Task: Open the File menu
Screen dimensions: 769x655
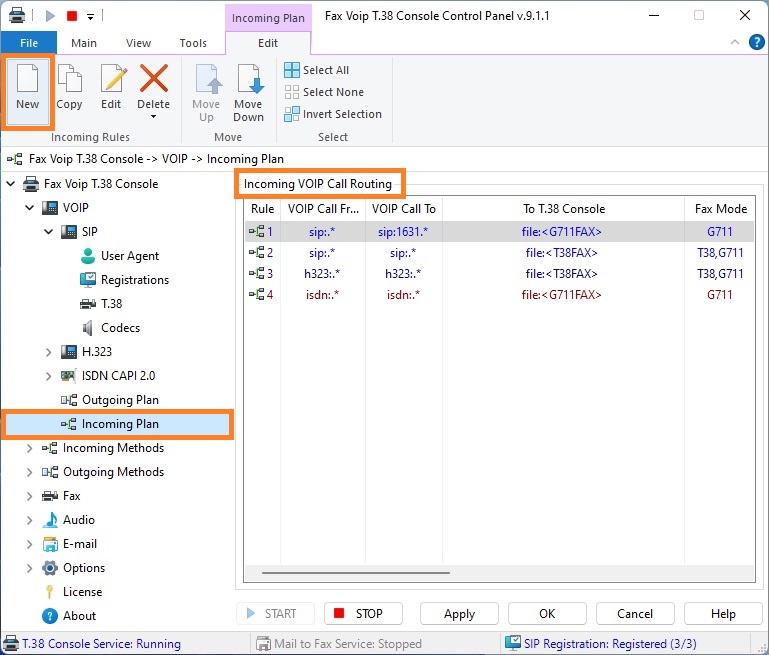Action: pos(29,43)
